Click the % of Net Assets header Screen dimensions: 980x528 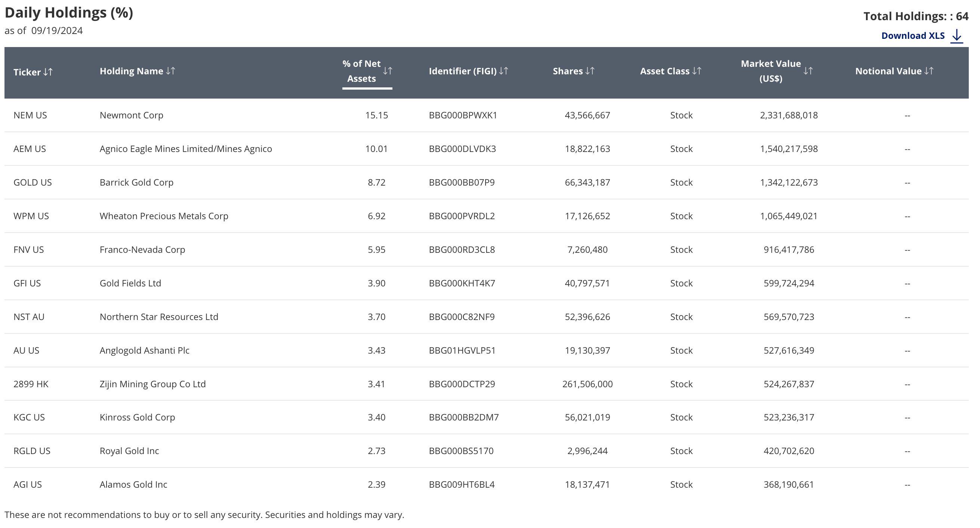pos(361,71)
